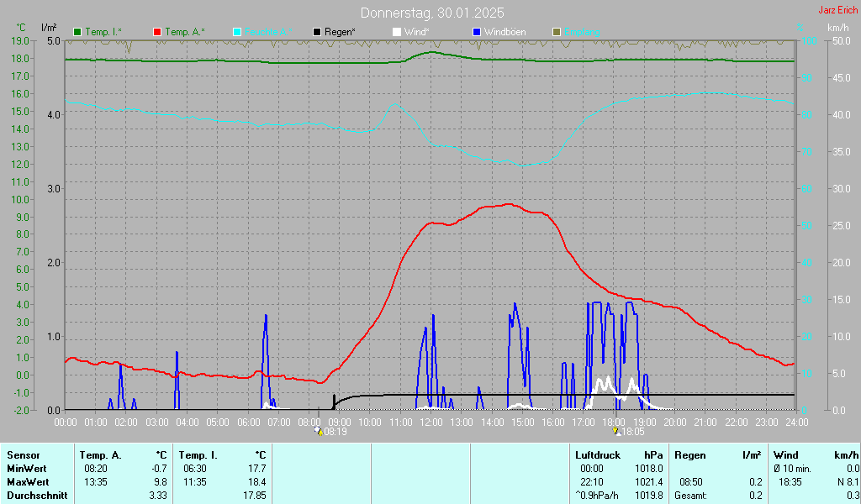Click the green Temp. I. legend square

click(78, 32)
